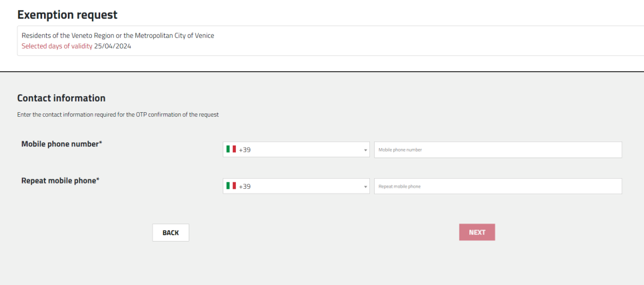Image resolution: width=644 pixels, height=285 pixels.
Task: Click the NEXT button
Action: (x=477, y=232)
